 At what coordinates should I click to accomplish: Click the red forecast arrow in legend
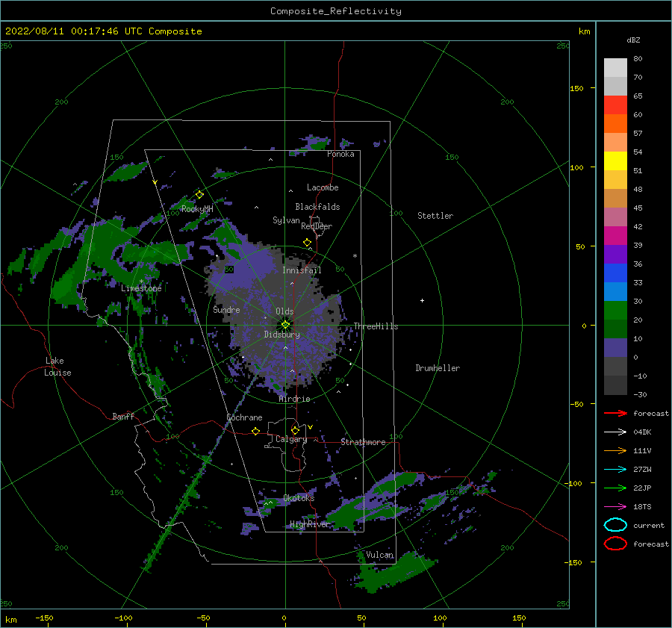pyautogui.click(x=615, y=413)
